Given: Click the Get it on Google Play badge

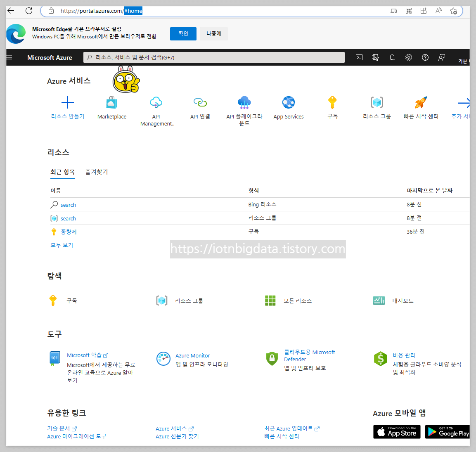Looking at the screenshot, I should [448, 432].
